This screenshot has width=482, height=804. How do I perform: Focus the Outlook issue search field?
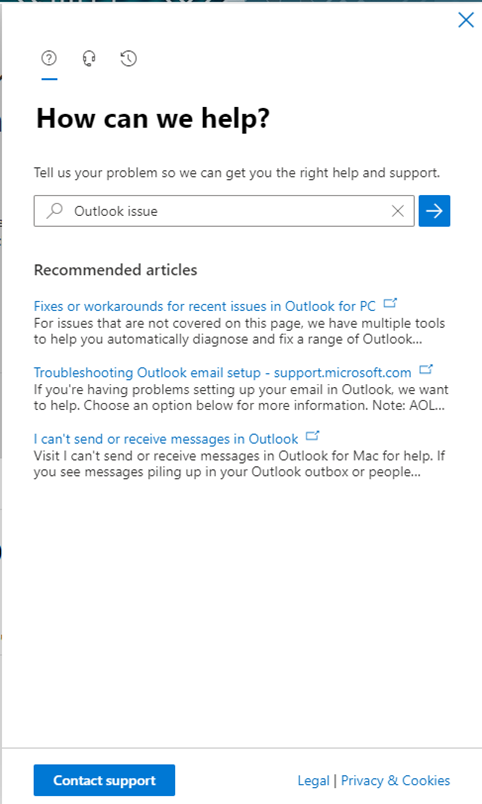coord(224,211)
